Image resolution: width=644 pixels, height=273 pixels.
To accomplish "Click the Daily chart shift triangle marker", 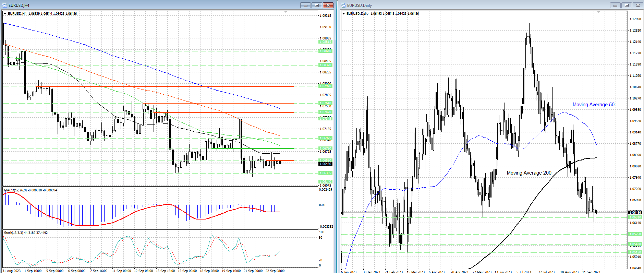I will pyautogui.click(x=598, y=12).
